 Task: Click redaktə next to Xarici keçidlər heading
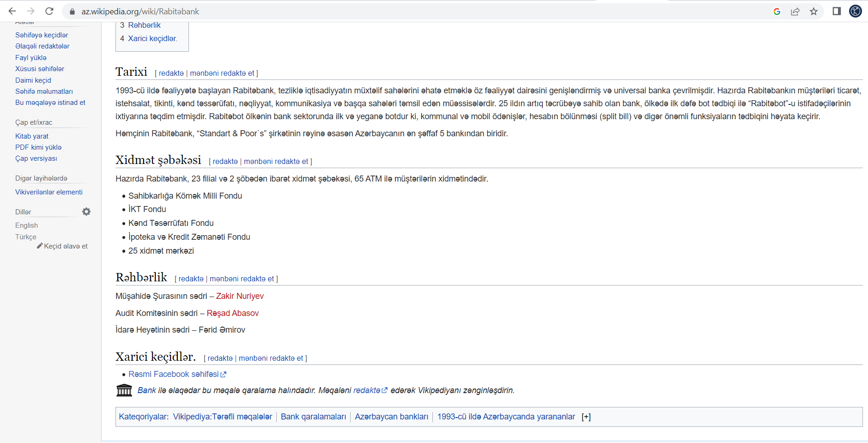click(x=220, y=358)
